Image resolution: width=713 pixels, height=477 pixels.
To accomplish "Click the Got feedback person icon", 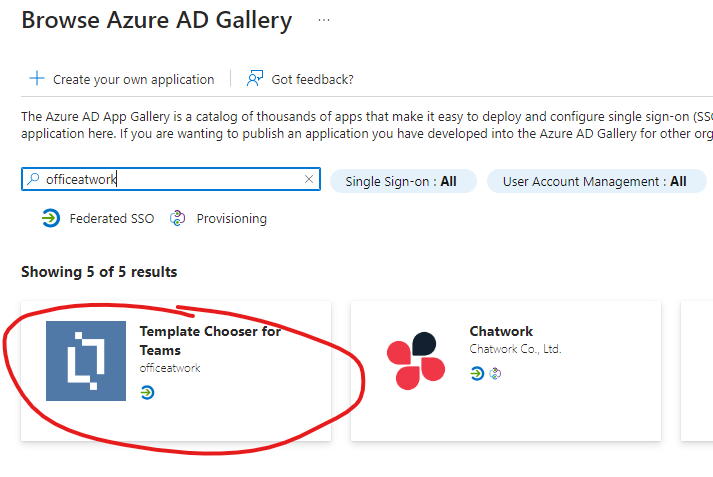I will click(x=255, y=79).
